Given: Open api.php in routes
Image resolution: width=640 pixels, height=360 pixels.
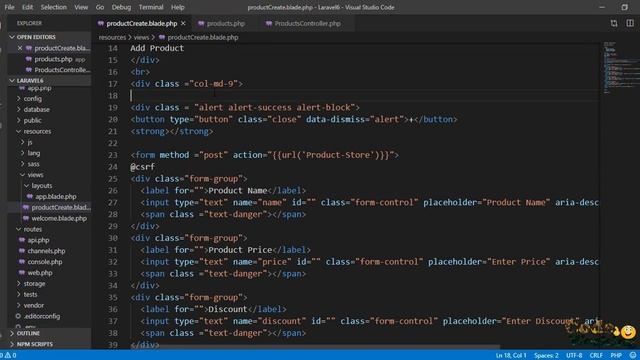Looking at the screenshot, I should click(38, 240).
